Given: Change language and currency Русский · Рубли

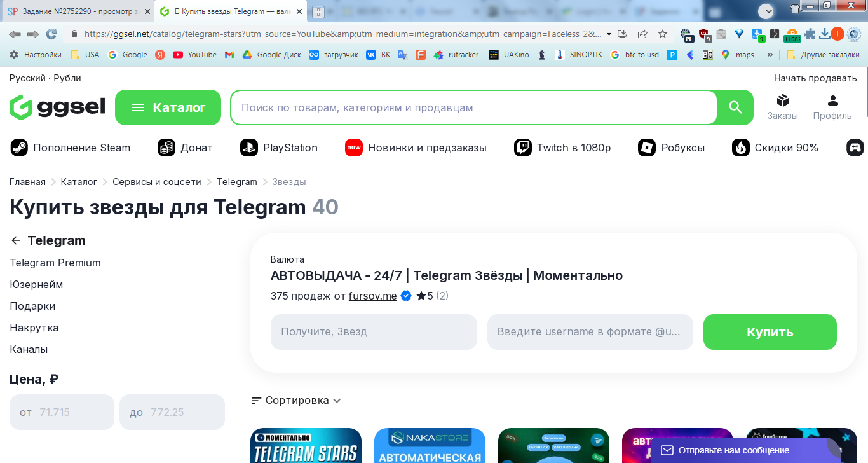Looking at the screenshot, I should point(45,78).
